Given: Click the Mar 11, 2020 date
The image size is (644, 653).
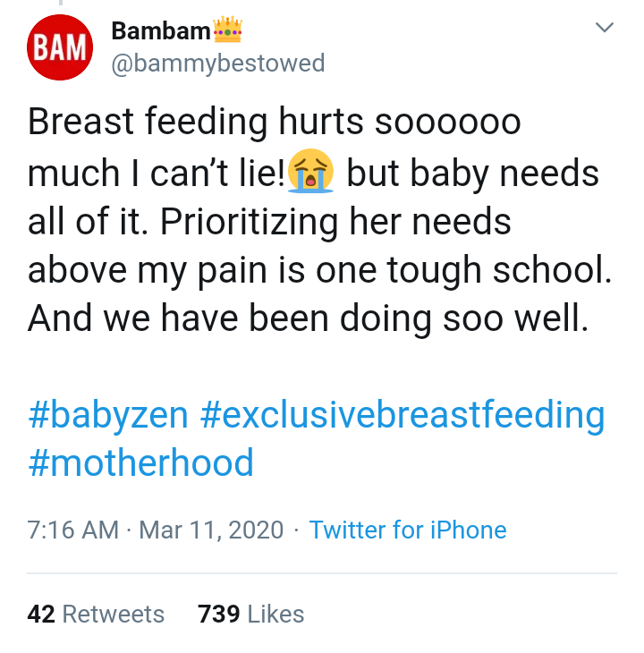Looking at the screenshot, I should (x=211, y=530).
